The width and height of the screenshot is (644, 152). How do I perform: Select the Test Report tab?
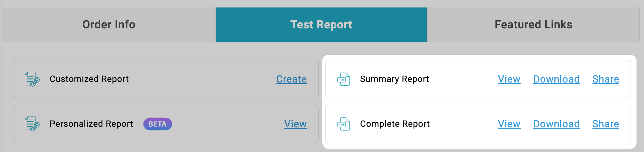(x=321, y=25)
